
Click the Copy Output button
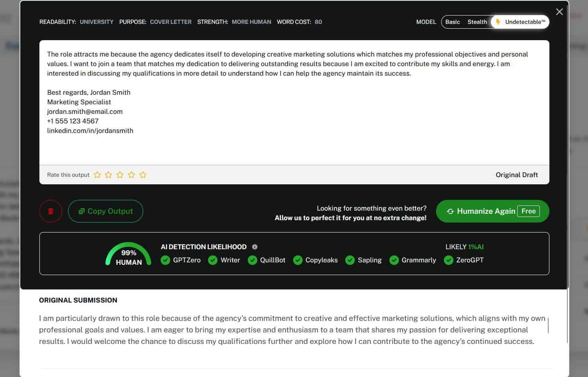105,211
